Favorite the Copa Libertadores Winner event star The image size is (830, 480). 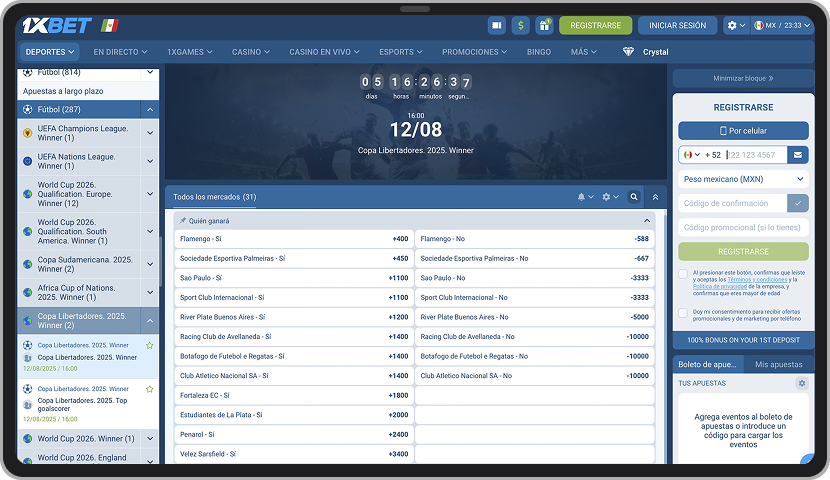pyautogui.click(x=150, y=346)
